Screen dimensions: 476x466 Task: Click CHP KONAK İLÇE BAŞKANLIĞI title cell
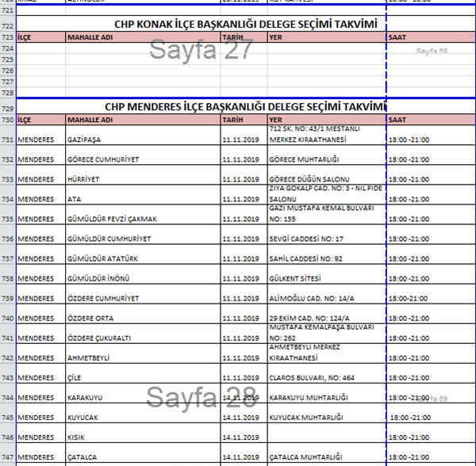pyautogui.click(x=202, y=23)
